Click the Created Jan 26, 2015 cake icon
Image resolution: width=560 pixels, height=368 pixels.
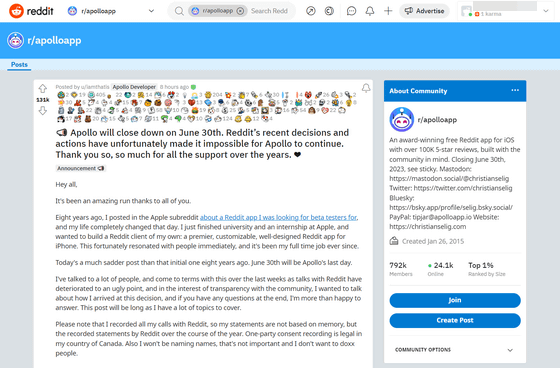tap(394, 241)
